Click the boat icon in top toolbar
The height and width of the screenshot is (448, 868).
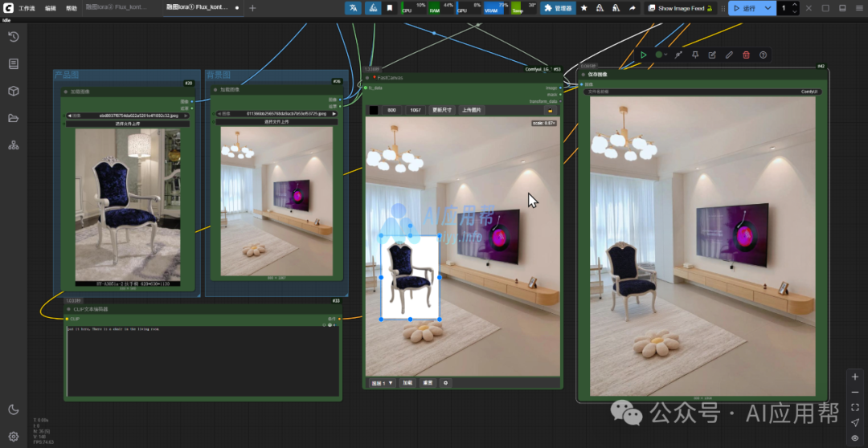click(373, 8)
